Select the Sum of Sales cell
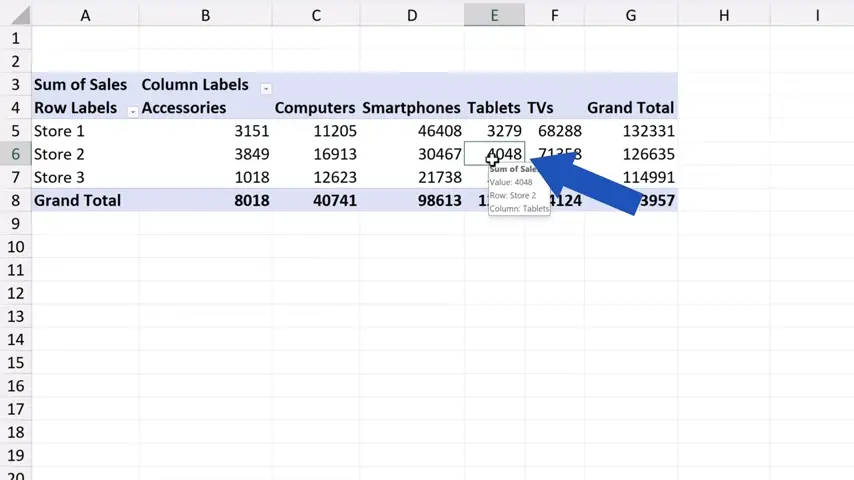The image size is (854, 480). click(80, 85)
